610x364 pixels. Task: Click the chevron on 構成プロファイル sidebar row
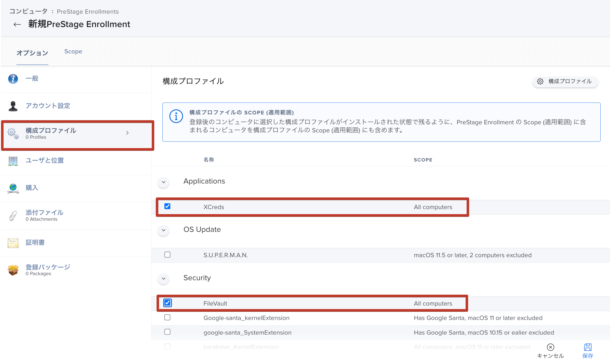[x=127, y=133]
